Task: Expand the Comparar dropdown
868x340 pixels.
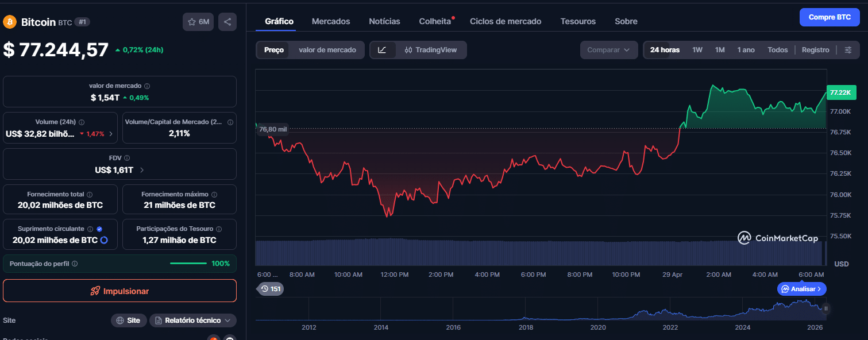Action: tap(608, 50)
